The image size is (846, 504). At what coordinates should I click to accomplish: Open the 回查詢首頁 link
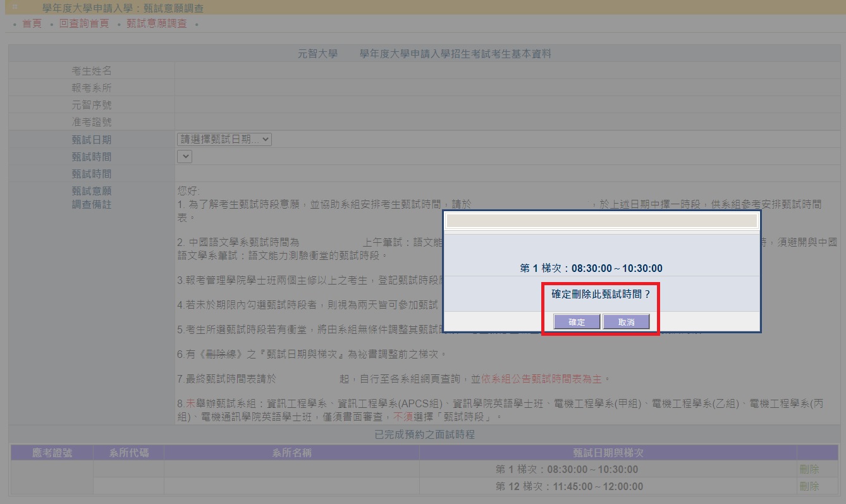tap(83, 23)
